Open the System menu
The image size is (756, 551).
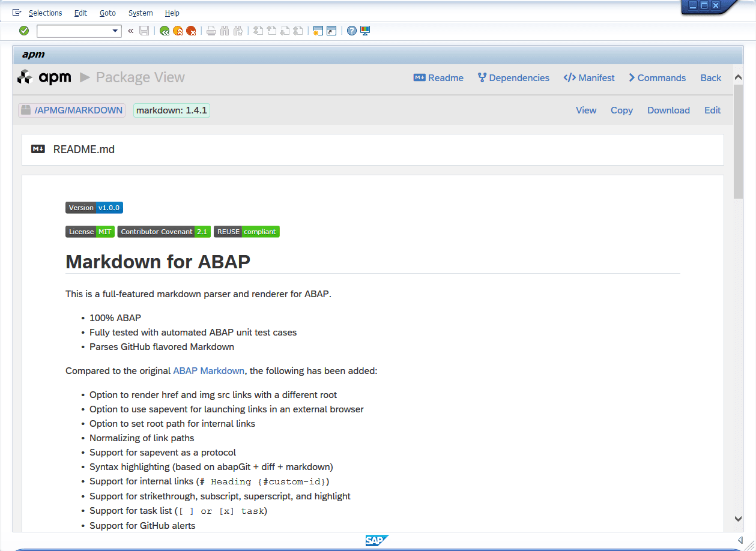point(141,13)
